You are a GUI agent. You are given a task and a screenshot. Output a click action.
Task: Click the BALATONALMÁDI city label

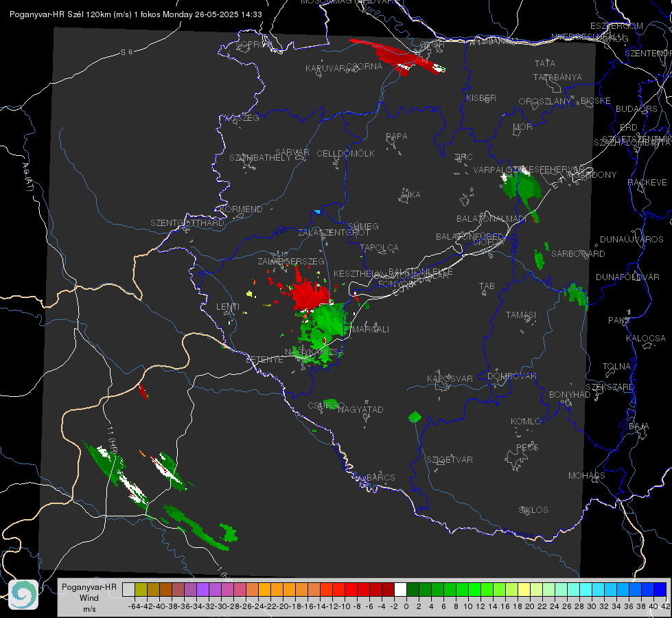pos(491,219)
